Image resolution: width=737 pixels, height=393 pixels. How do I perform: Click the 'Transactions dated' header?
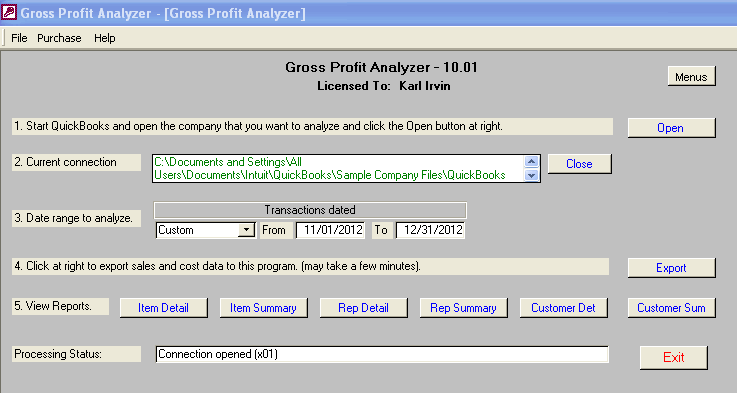click(310, 210)
